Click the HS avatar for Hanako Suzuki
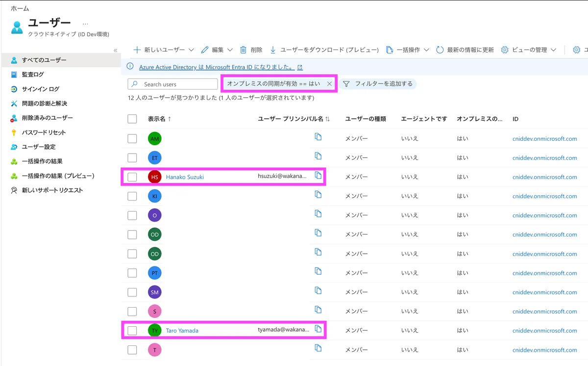588x366 pixels. (x=154, y=177)
